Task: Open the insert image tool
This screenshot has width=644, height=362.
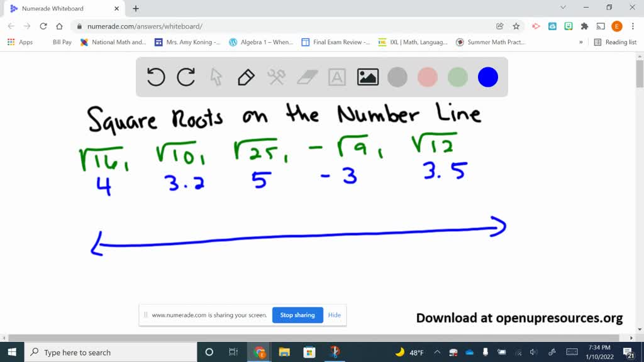Action: click(367, 77)
